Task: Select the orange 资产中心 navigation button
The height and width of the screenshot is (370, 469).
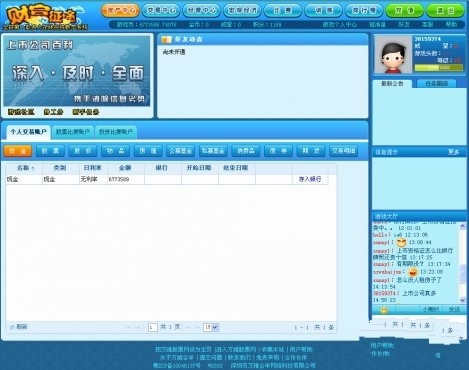Action: (x=120, y=11)
